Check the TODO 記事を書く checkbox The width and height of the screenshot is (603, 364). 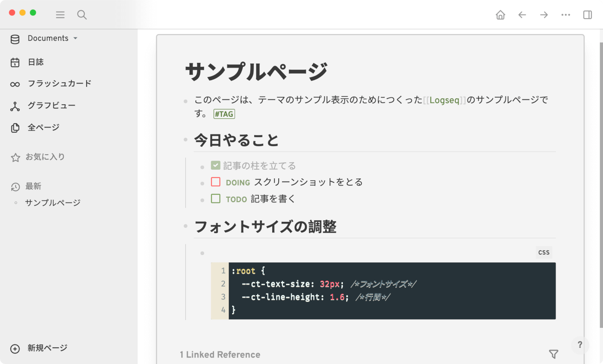(x=215, y=199)
